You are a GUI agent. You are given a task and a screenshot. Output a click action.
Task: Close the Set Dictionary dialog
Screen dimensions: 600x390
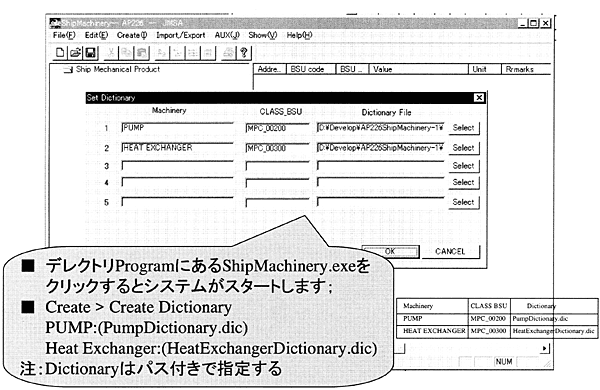[x=479, y=98]
